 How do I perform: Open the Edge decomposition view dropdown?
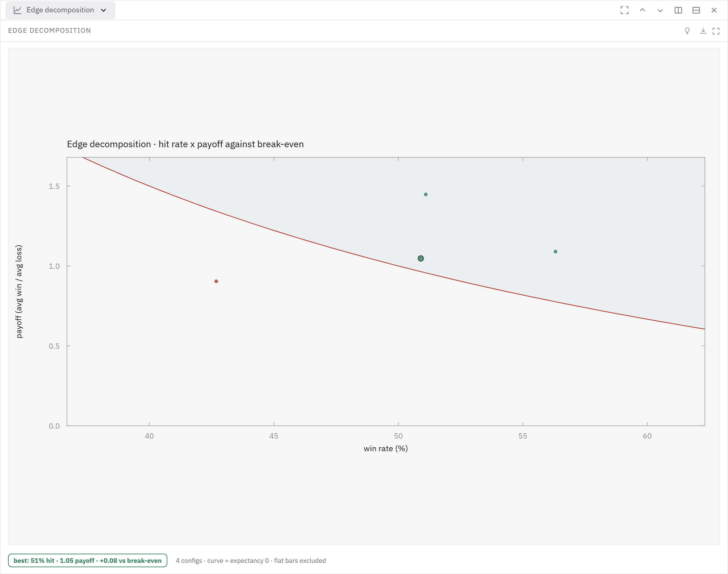[61, 10]
